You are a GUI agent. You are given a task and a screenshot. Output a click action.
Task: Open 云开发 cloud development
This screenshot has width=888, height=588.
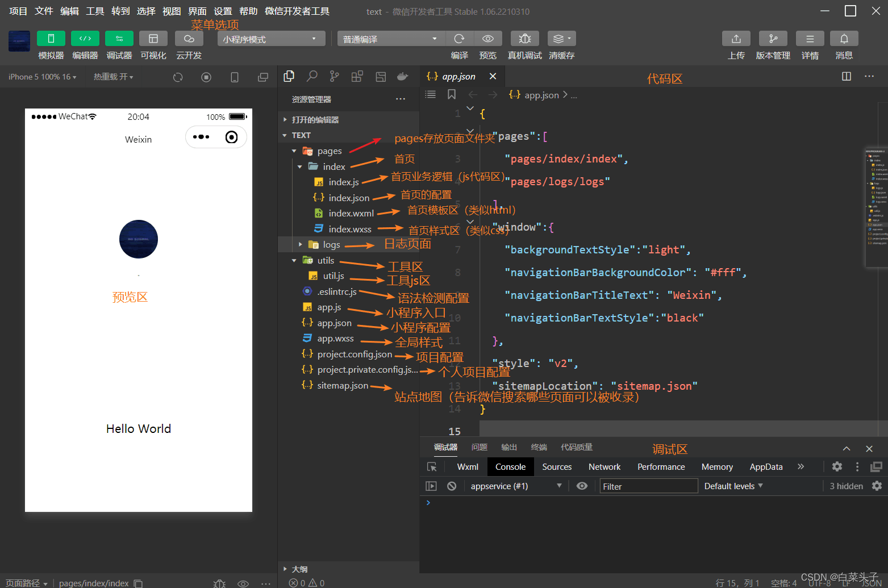click(x=189, y=39)
